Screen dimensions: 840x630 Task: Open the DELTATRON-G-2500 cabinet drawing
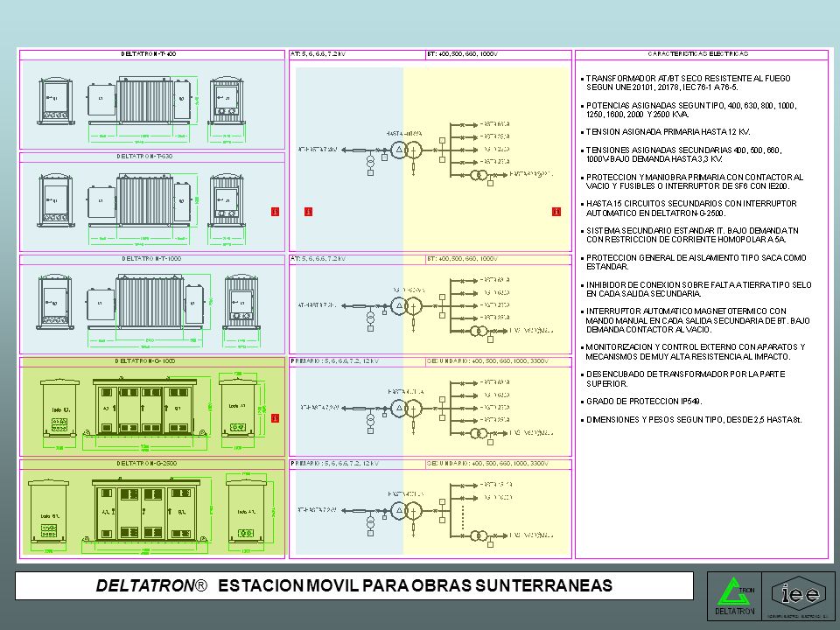[152, 514]
